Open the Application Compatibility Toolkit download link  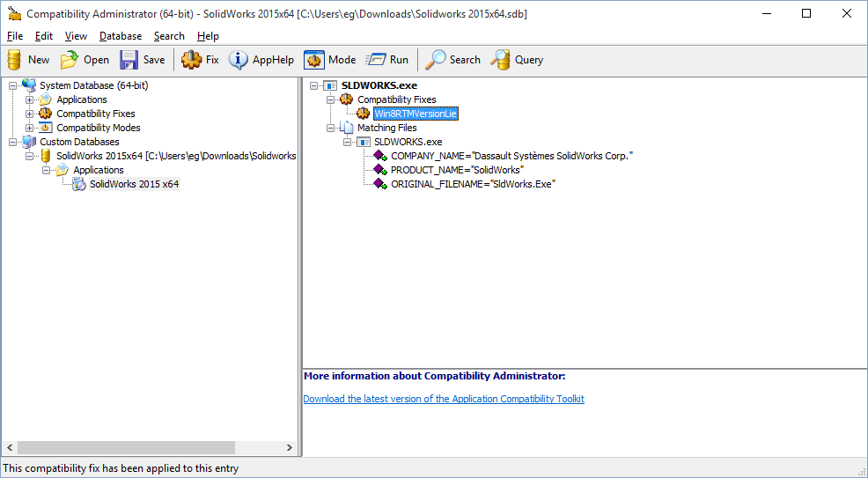coord(444,399)
